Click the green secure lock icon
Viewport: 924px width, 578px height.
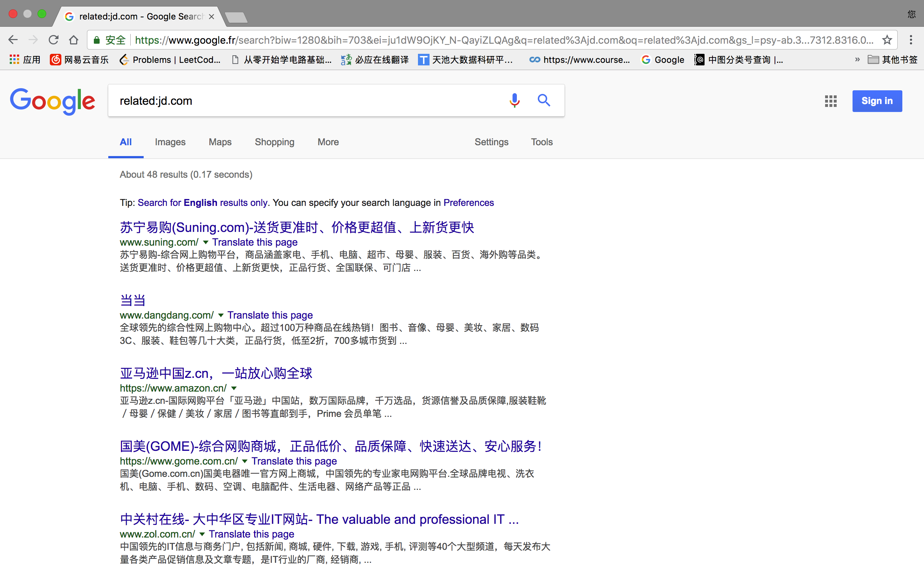(97, 40)
